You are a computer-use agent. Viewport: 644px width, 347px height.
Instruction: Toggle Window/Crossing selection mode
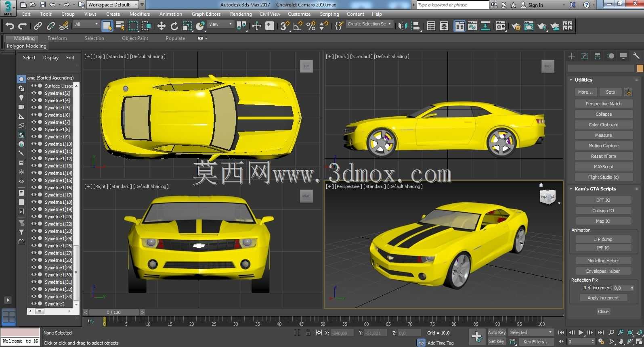pyautogui.click(x=146, y=26)
